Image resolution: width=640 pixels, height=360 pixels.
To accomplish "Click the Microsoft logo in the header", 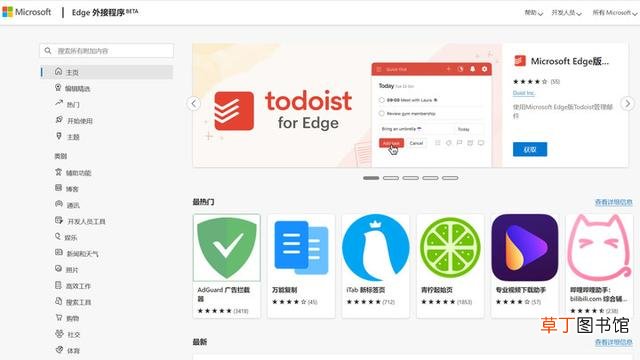I will coord(27,12).
